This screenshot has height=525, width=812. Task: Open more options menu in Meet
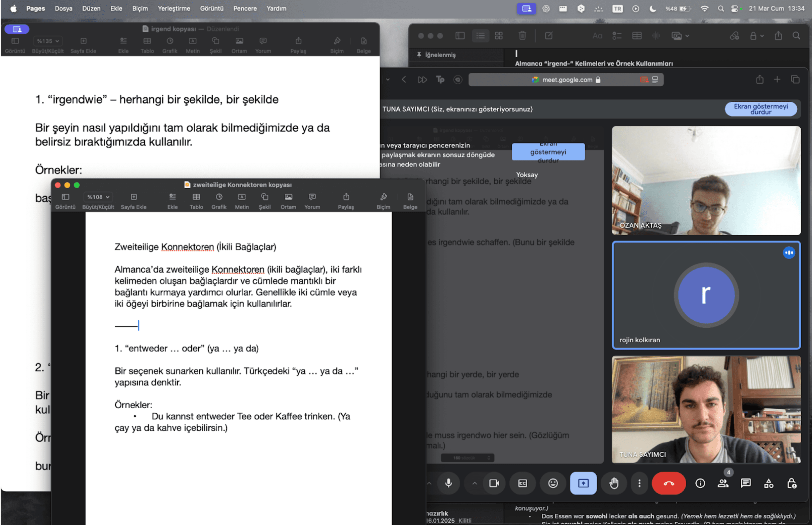tap(639, 483)
